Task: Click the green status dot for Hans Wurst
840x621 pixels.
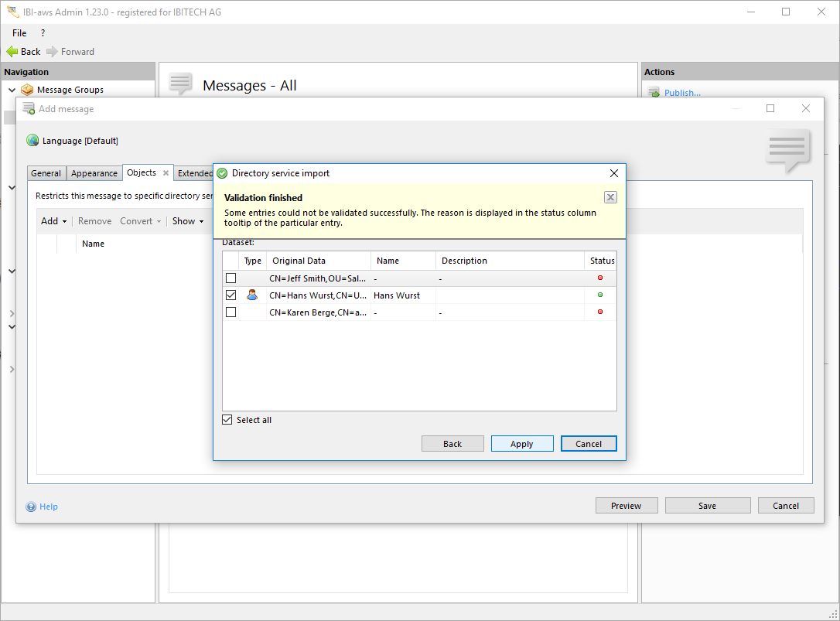Action: 600,295
